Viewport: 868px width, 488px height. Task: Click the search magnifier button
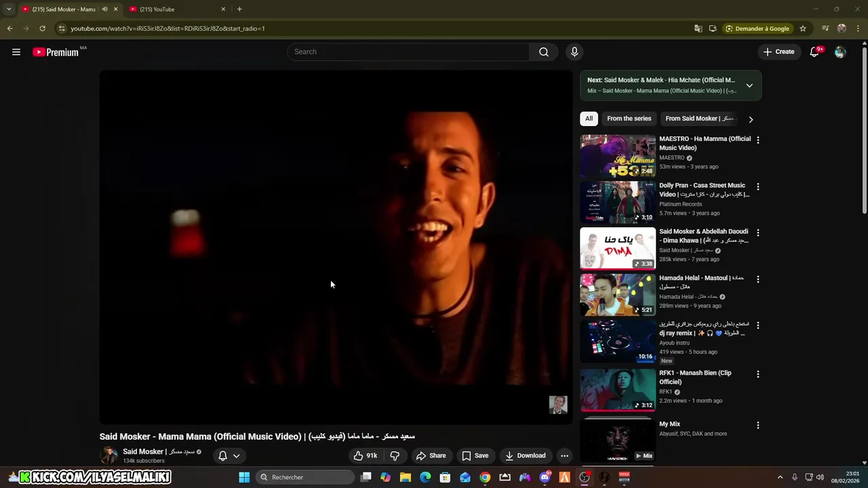click(x=544, y=52)
